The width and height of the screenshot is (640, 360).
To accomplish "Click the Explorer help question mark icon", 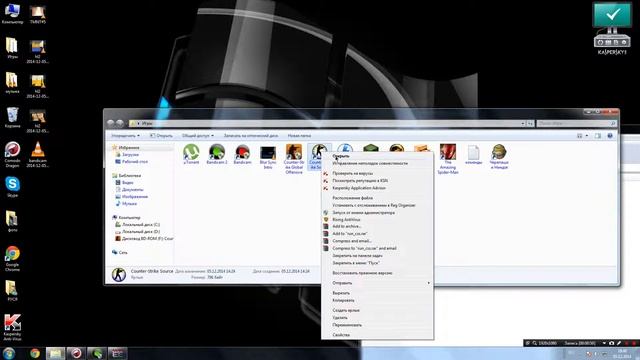I will click(x=610, y=136).
